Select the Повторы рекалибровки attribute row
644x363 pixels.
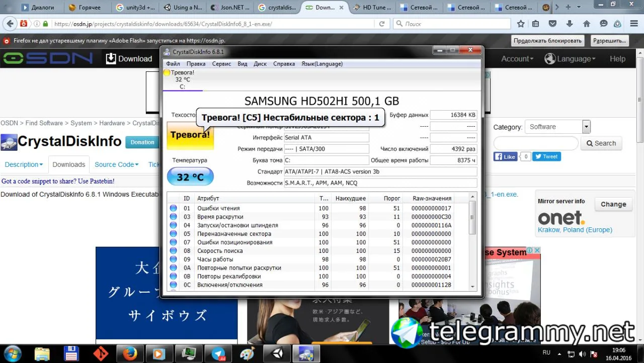pos(318,277)
